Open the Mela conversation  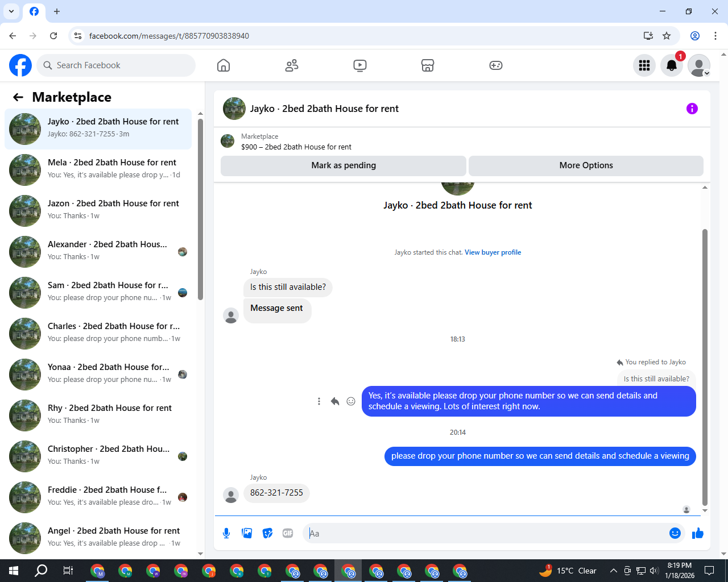pyautogui.click(x=98, y=170)
